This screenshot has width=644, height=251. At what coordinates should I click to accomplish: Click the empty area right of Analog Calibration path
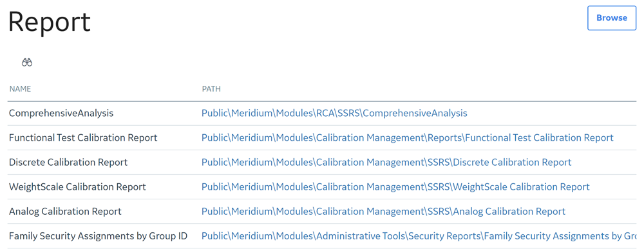601,212
